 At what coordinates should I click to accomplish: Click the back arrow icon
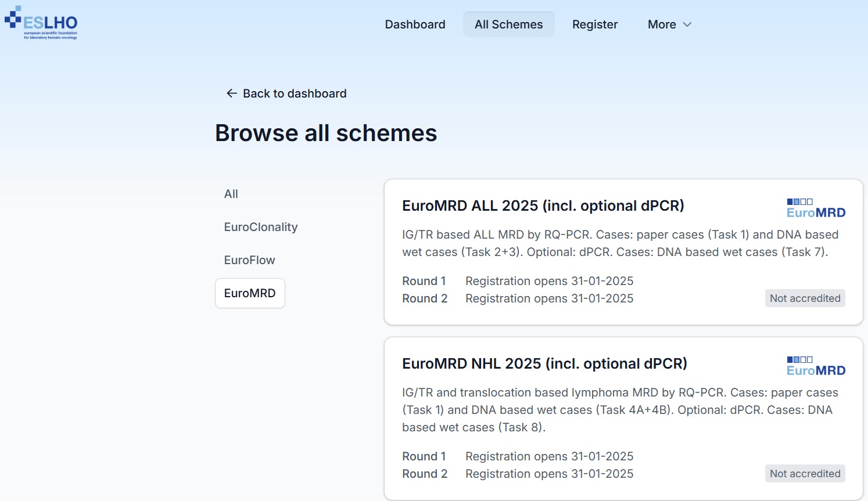231,93
